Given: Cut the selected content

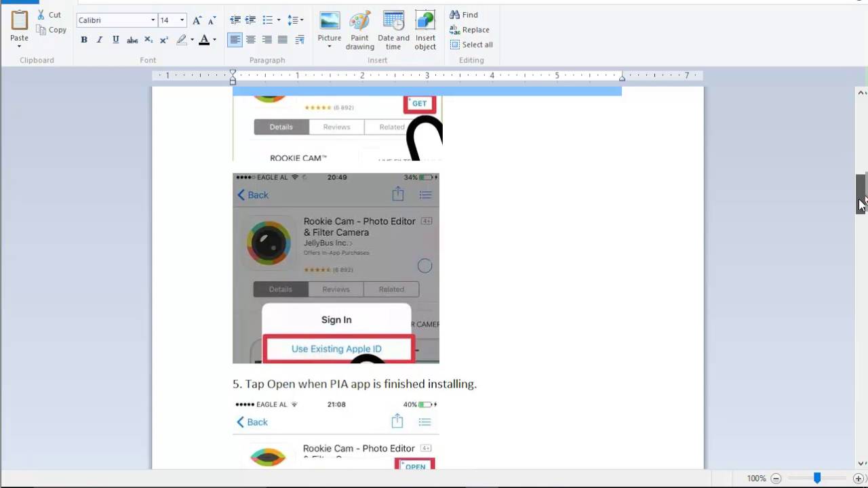Looking at the screenshot, I should [x=49, y=14].
